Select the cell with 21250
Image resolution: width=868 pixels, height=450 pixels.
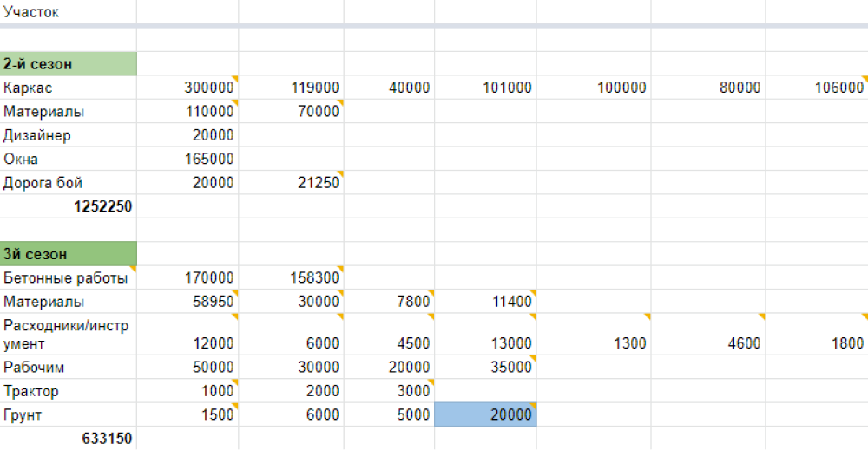292,183
